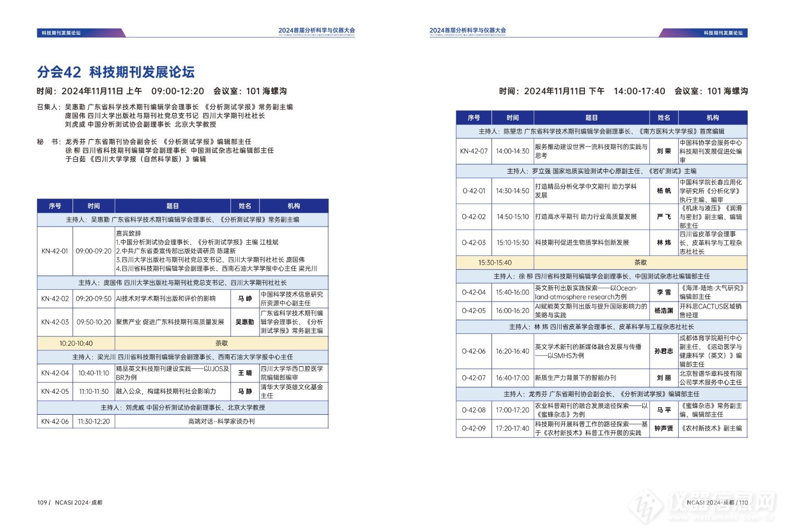Click speaker name 钟声贤

tap(664, 429)
